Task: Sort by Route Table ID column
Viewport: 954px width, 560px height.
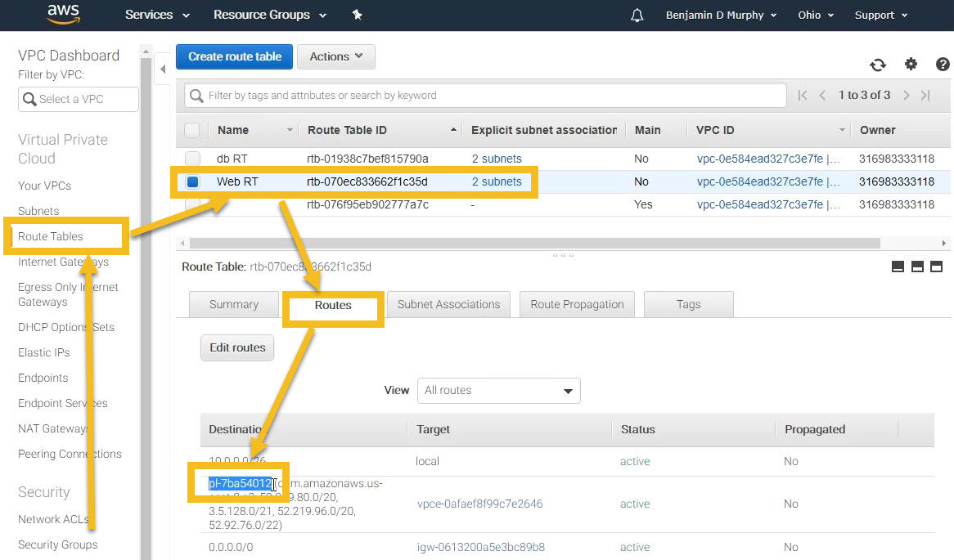Action: point(381,130)
